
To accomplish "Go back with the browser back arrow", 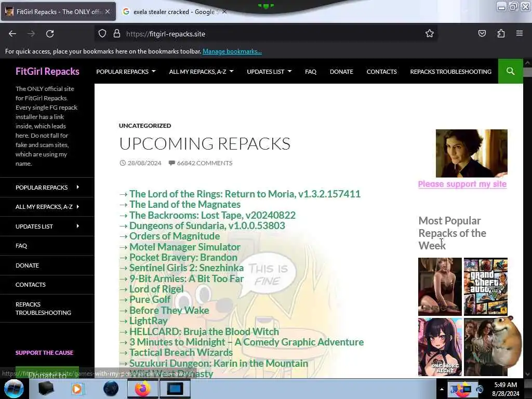I will [12, 34].
